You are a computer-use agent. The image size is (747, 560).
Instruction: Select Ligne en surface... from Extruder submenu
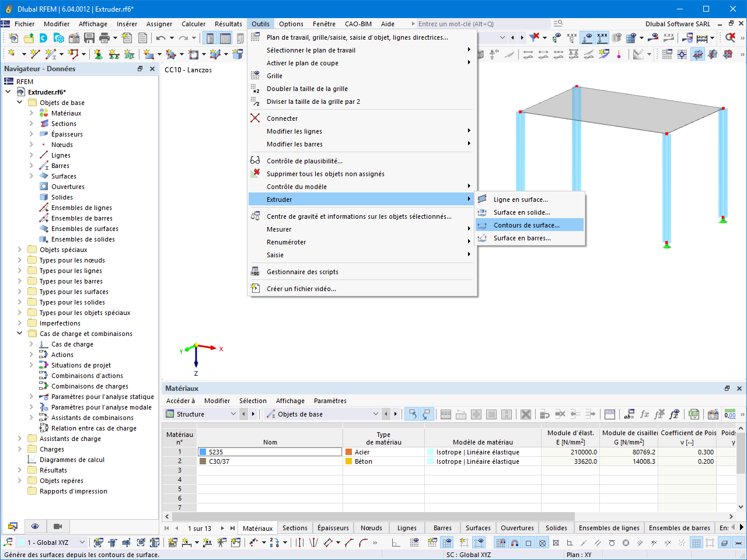click(530, 199)
